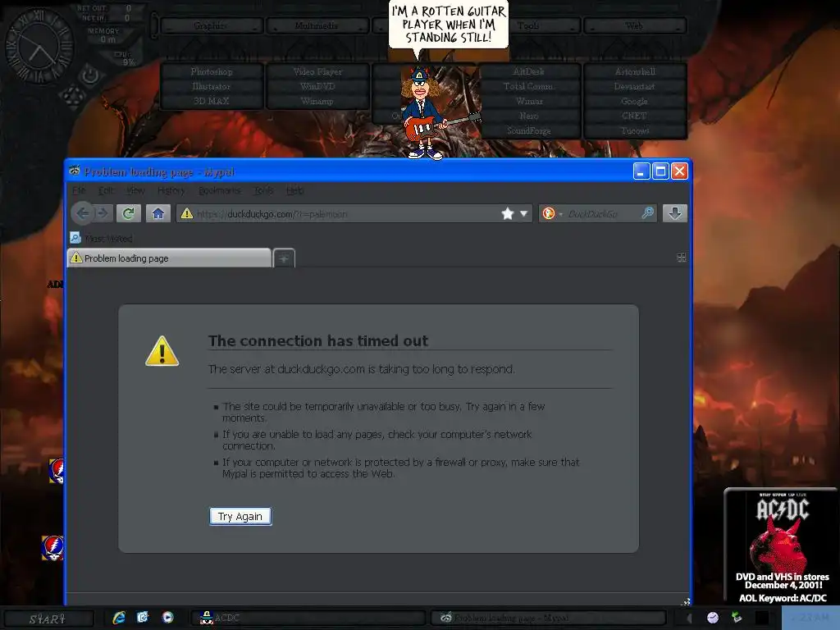Select the Mypal Problem loading page taskbar button
Image resolution: width=840 pixels, height=630 pixels.
pos(548,618)
